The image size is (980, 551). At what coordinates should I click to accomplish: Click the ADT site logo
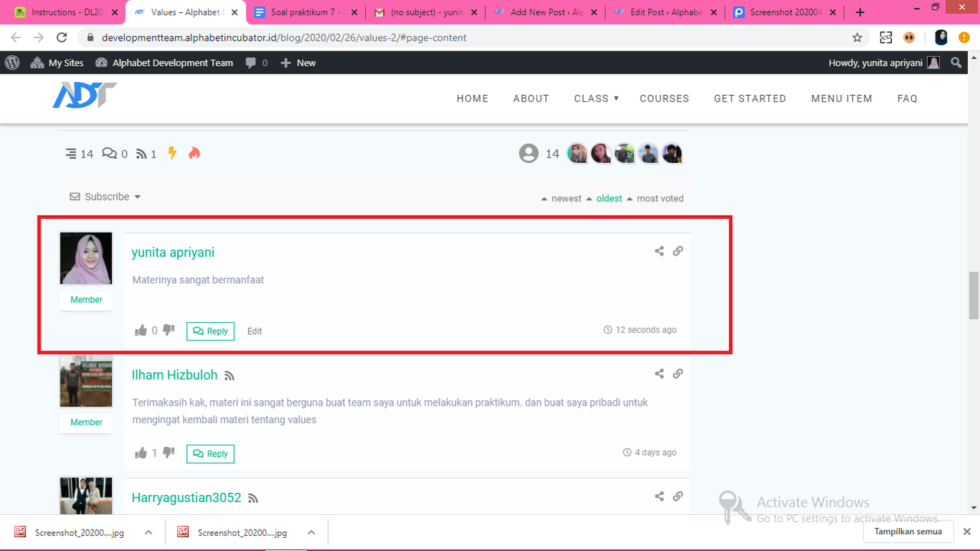pos(84,96)
